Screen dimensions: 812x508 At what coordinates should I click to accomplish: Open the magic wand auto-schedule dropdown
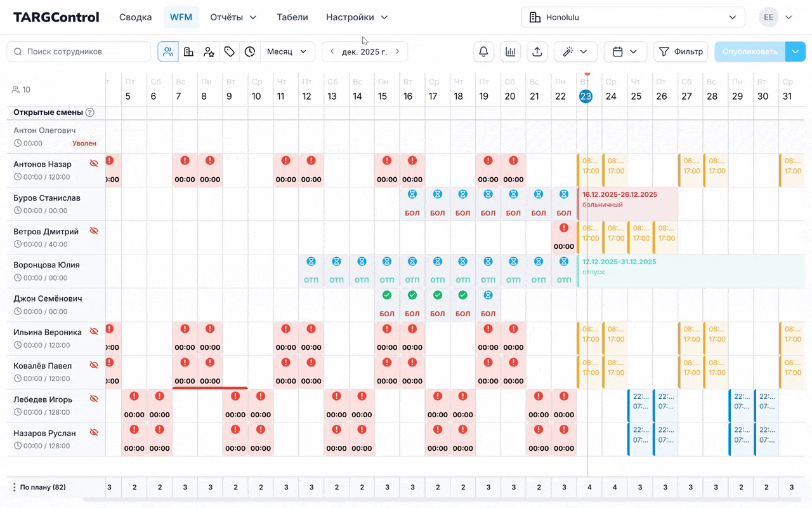pyautogui.click(x=575, y=52)
